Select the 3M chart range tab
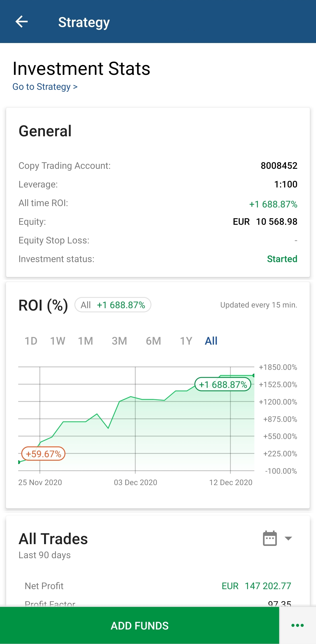Viewport: 316px width, 644px height. tap(120, 341)
